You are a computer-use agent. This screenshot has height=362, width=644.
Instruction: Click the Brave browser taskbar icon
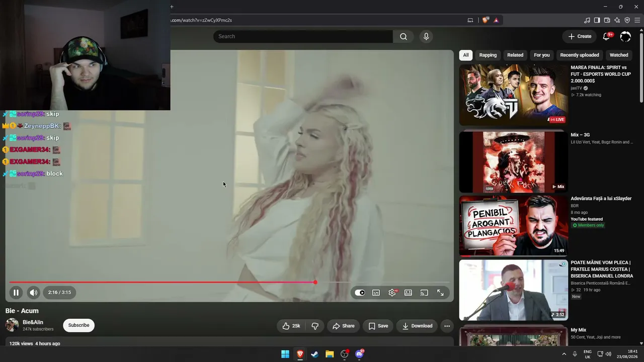pyautogui.click(x=300, y=354)
